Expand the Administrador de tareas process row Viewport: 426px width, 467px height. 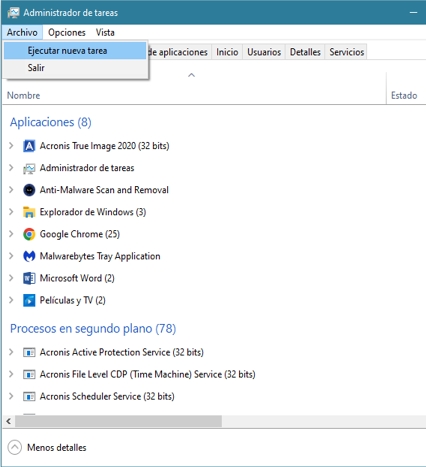coord(11,168)
